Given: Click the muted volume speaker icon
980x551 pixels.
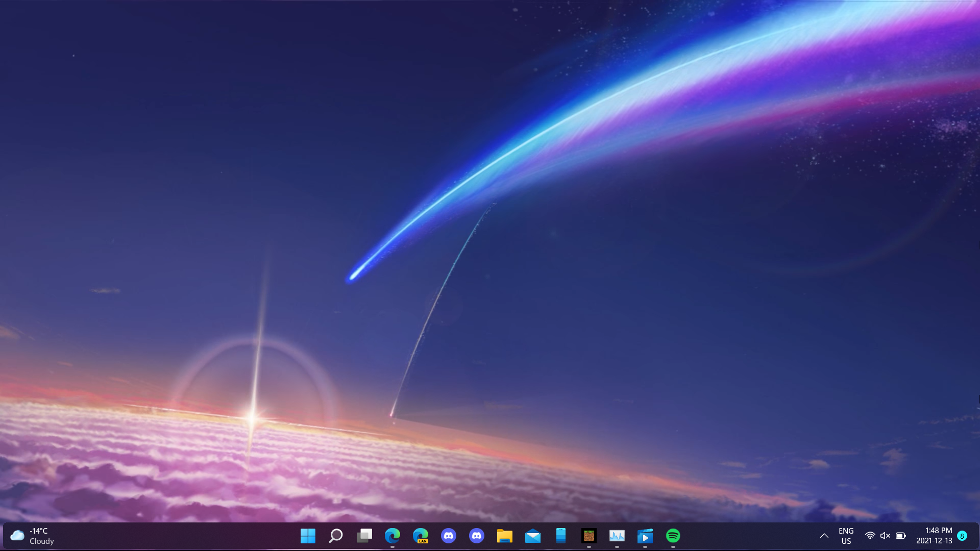Looking at the screenshot, I should click(885, 536).
